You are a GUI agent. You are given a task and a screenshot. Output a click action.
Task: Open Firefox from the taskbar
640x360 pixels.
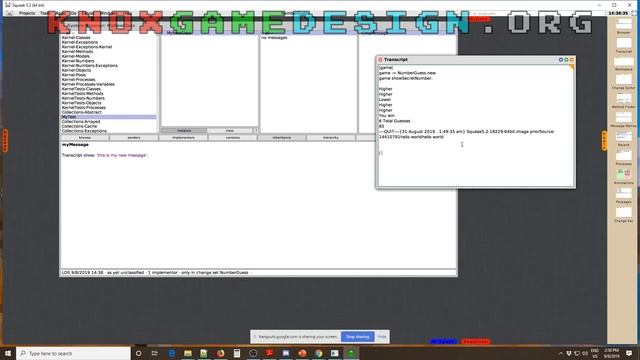tap(220, 353)
